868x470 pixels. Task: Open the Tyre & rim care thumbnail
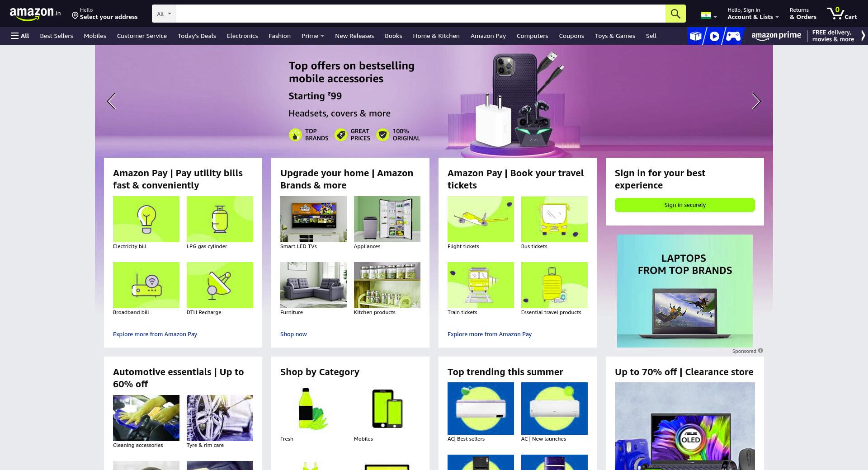coord(220,418)
